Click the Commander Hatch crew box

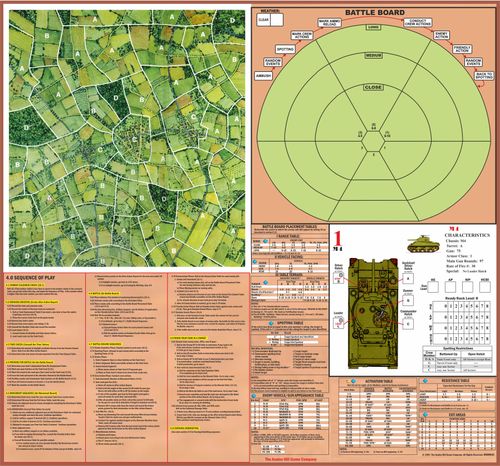[408, 324]
